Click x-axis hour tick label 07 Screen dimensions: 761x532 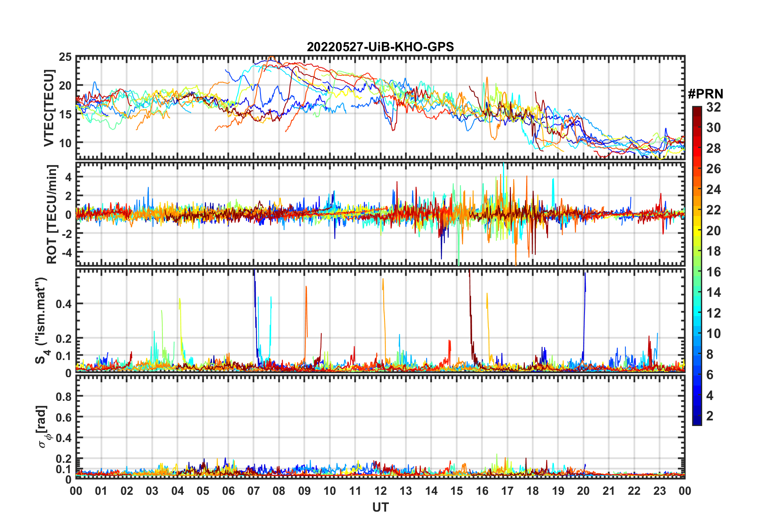pyautogui.click(x=254, y=491)
